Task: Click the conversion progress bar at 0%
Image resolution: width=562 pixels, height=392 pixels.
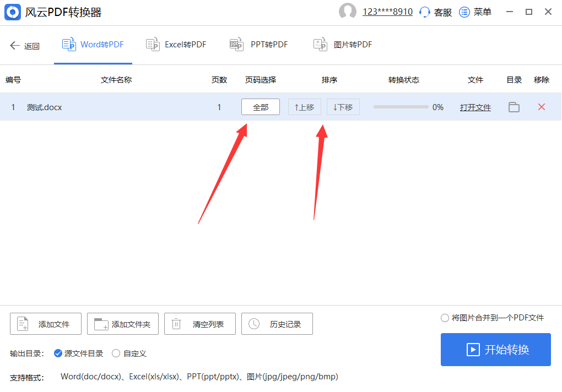Action: pos(401,107)
